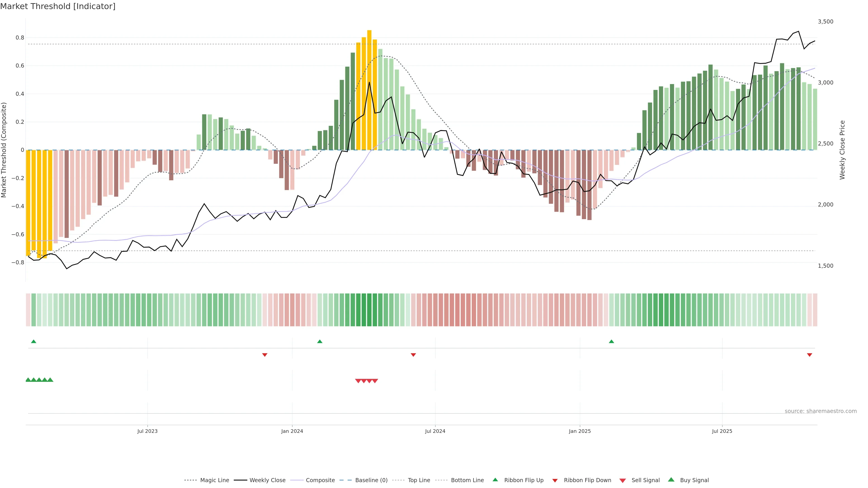The image size is (868, 488).
Task: Toggle the Weekly Close legend entry
Action: (267, 480)
